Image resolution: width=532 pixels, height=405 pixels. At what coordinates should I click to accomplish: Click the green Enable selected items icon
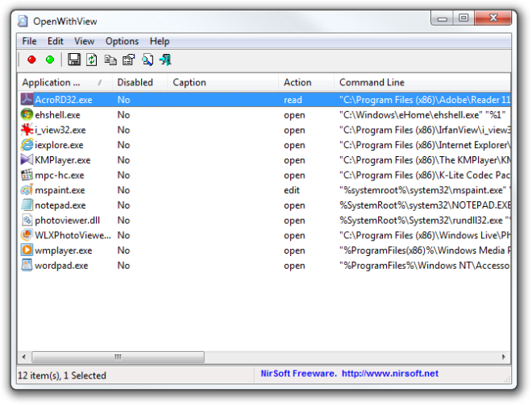(x=50, y=60)
